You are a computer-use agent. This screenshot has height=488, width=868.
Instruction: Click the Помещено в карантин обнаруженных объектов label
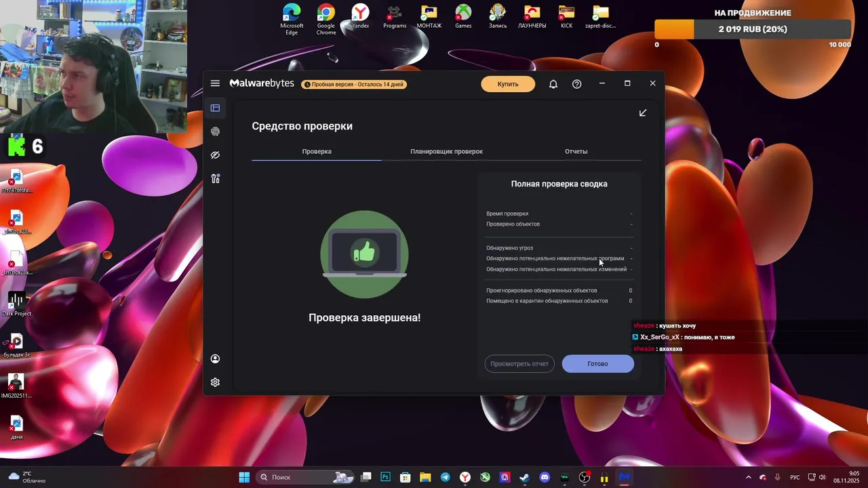[547, 301]
